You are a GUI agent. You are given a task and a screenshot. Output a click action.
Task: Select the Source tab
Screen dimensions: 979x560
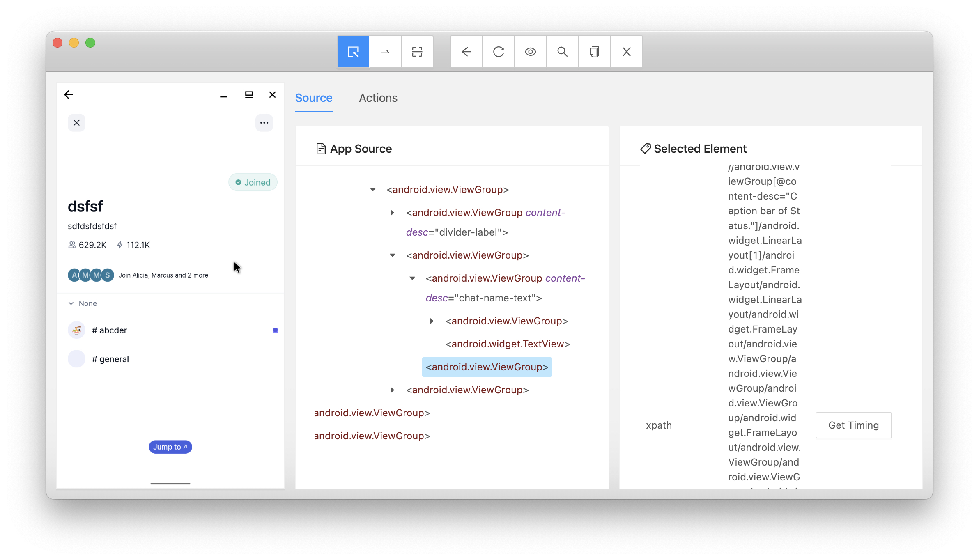coord(313,98)
